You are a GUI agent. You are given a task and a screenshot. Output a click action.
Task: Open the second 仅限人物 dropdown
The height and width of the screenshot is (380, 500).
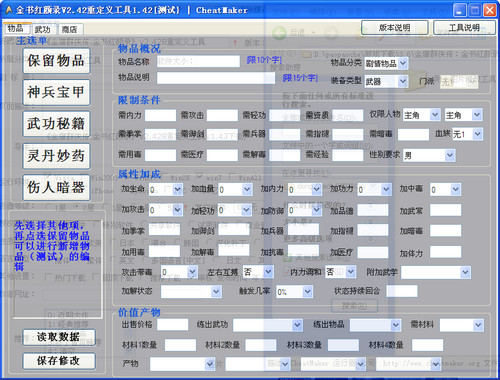(x=463, y=115)
